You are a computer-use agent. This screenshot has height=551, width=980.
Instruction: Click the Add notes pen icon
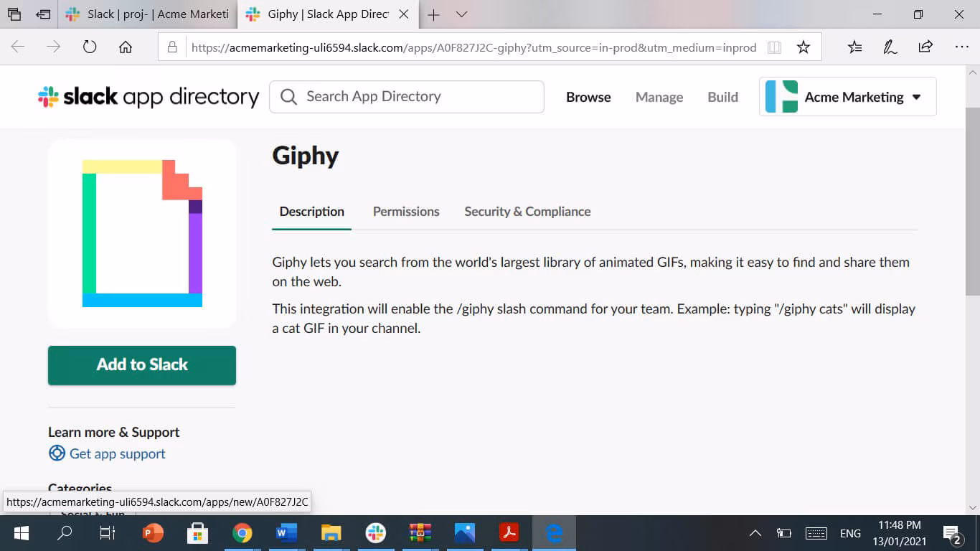click(x=890, y=47)
